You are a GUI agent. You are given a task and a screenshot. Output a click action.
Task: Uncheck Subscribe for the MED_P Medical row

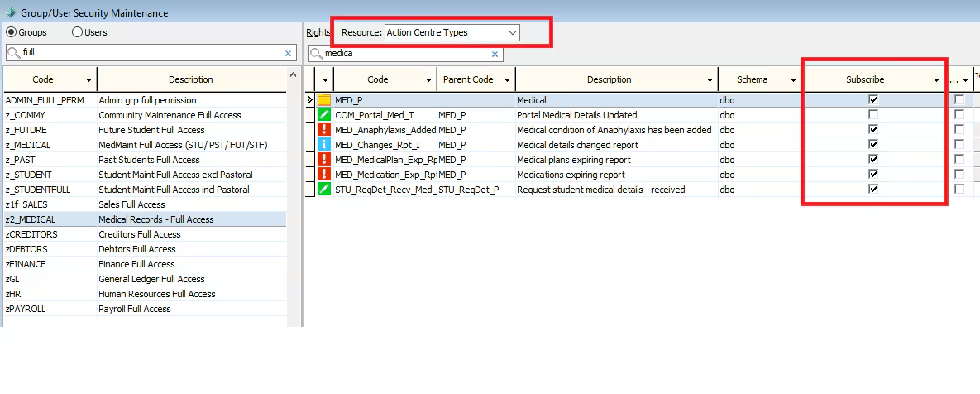[x=874, y=99]
